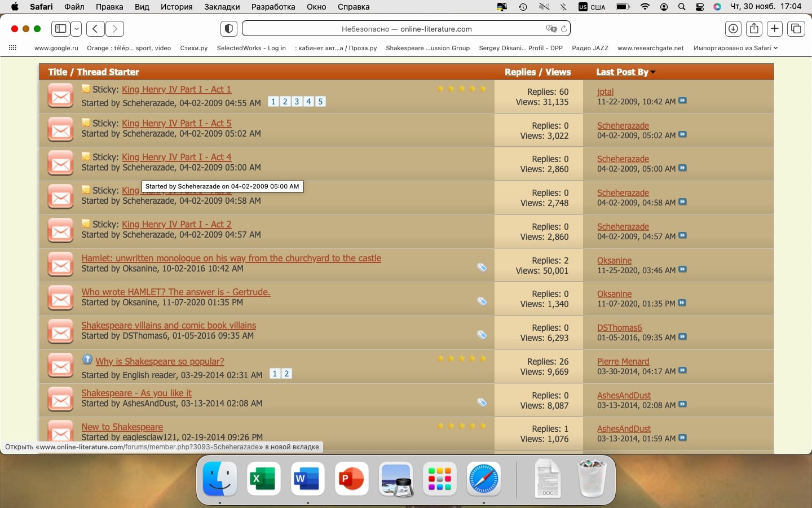Open thread King Henry IV Part I - Act 1
Screen dimensions: 812x508
[176, 89]
